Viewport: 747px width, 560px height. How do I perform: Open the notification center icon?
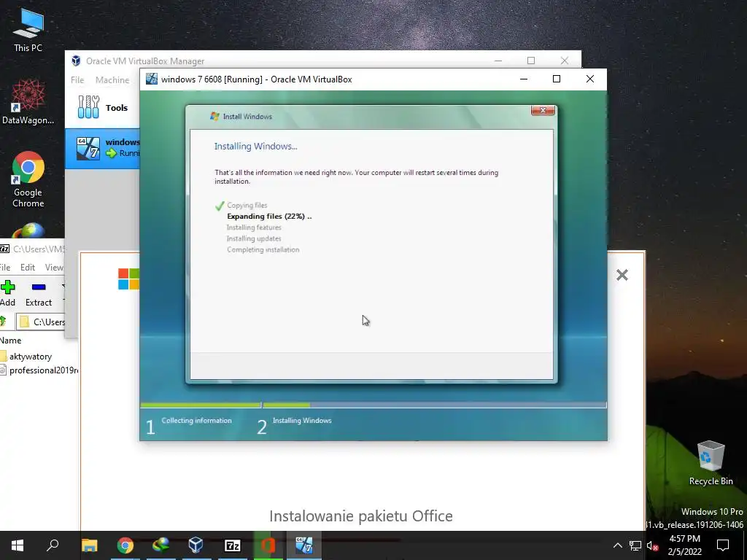point(723,545)
